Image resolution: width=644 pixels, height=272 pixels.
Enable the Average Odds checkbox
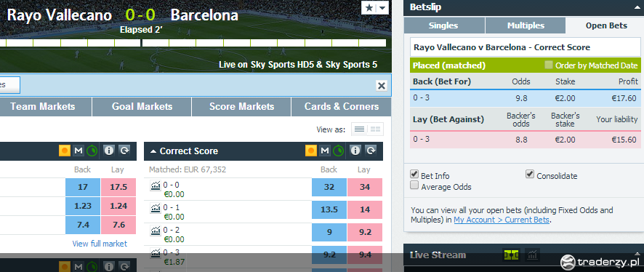click(x=414, y=185)
